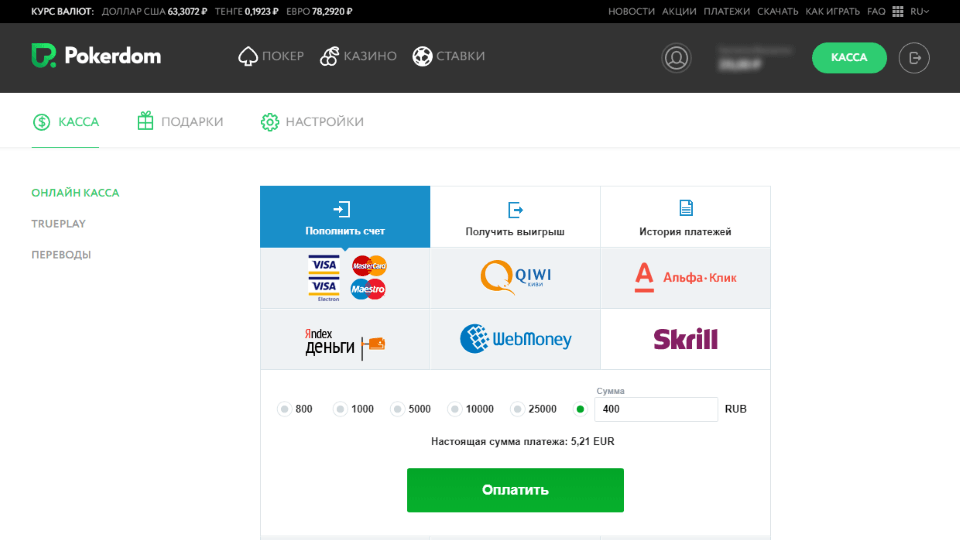Select the 25000 amount radio button
960x540 pixels.
click(x=517, y=409)
